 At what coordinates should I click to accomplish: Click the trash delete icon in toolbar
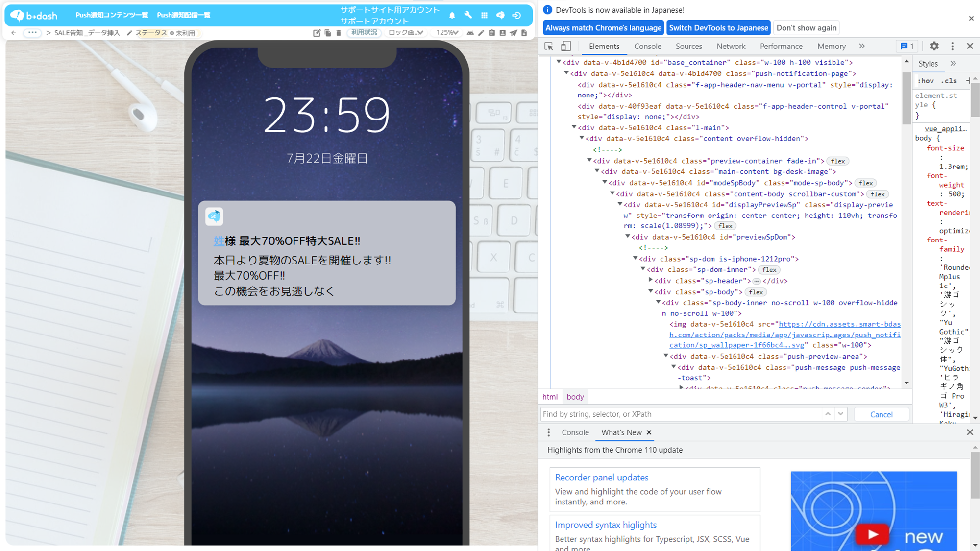click(x=339, y=33)
